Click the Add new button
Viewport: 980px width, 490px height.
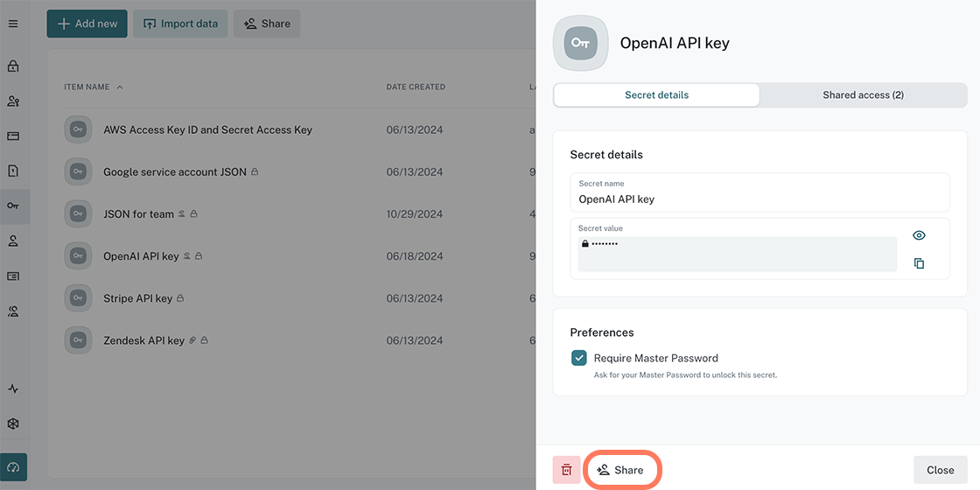[87, 24]
